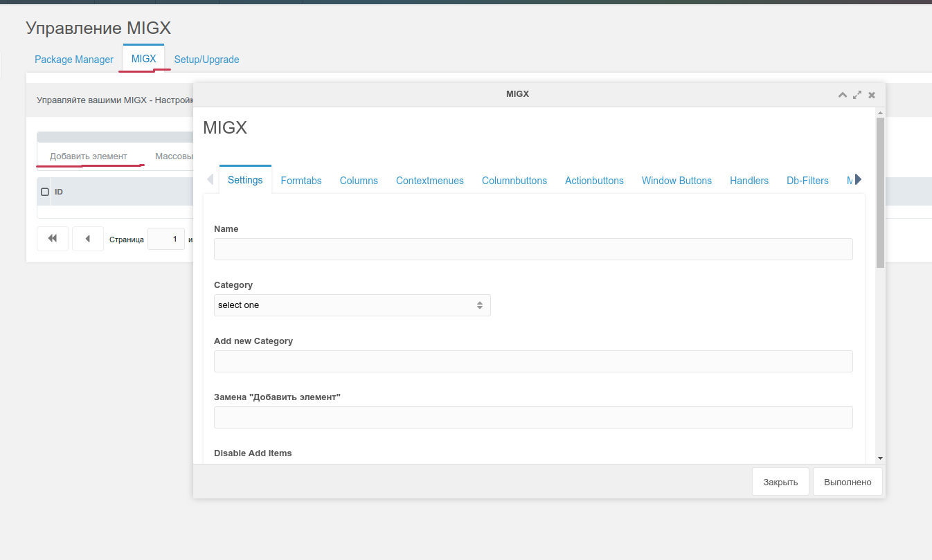Click the scrollbar down arrow

(880, 458)
